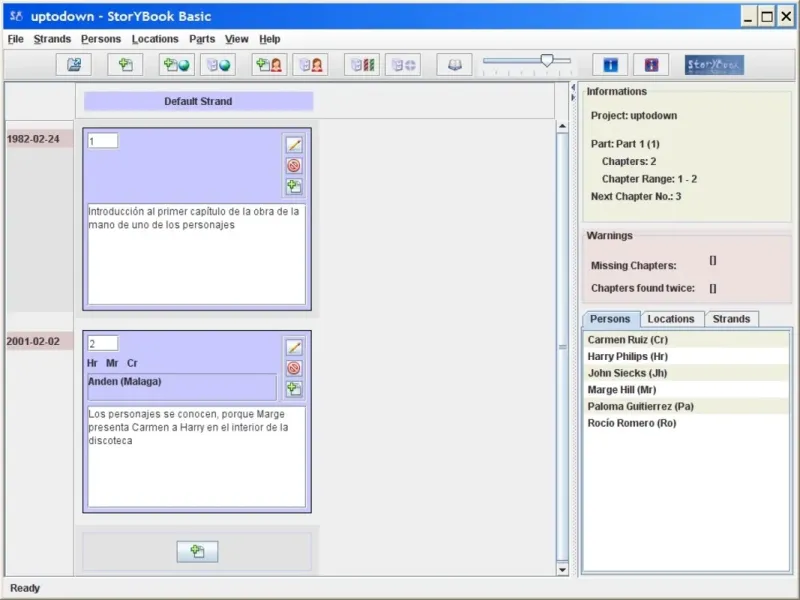Click the zoom slider thumb in toolbar

547,61
